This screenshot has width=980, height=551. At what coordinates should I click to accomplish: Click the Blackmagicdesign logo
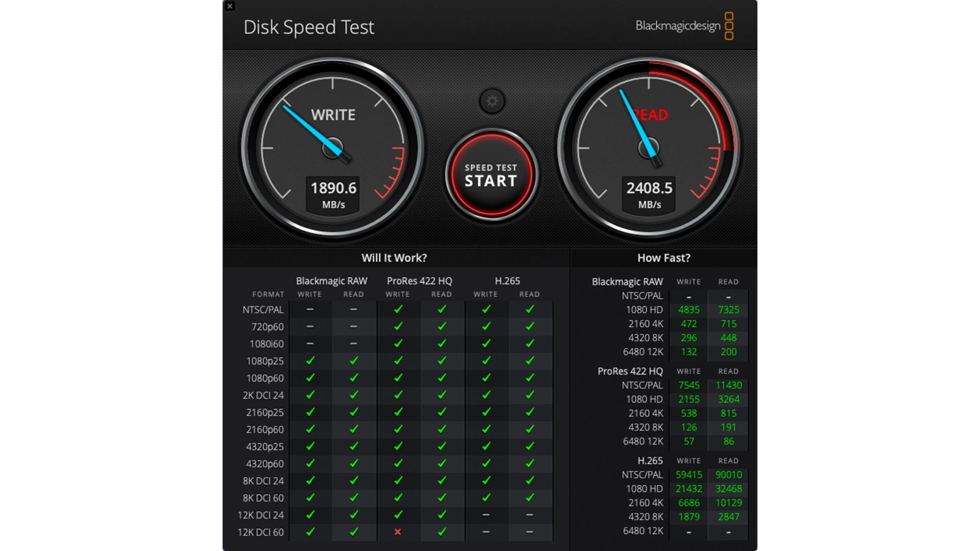(x=684, y=26)
